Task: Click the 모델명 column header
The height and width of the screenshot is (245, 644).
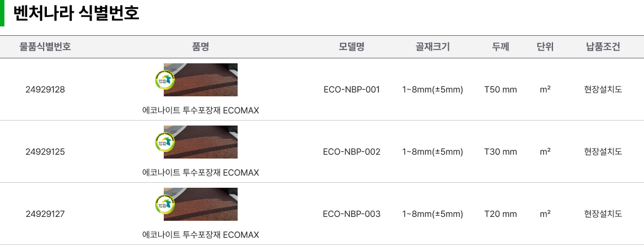Action: [x=352, y=47]
